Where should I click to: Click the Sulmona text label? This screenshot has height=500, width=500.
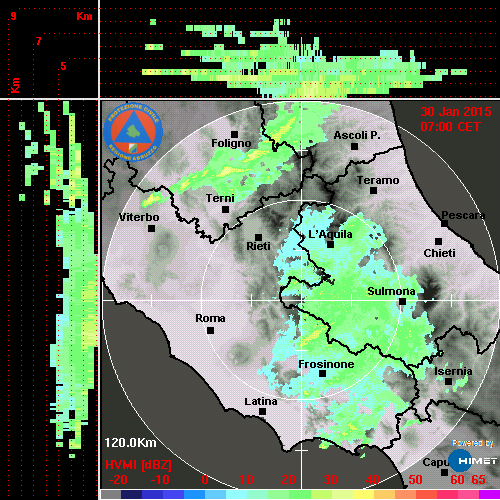pos(391,291)
